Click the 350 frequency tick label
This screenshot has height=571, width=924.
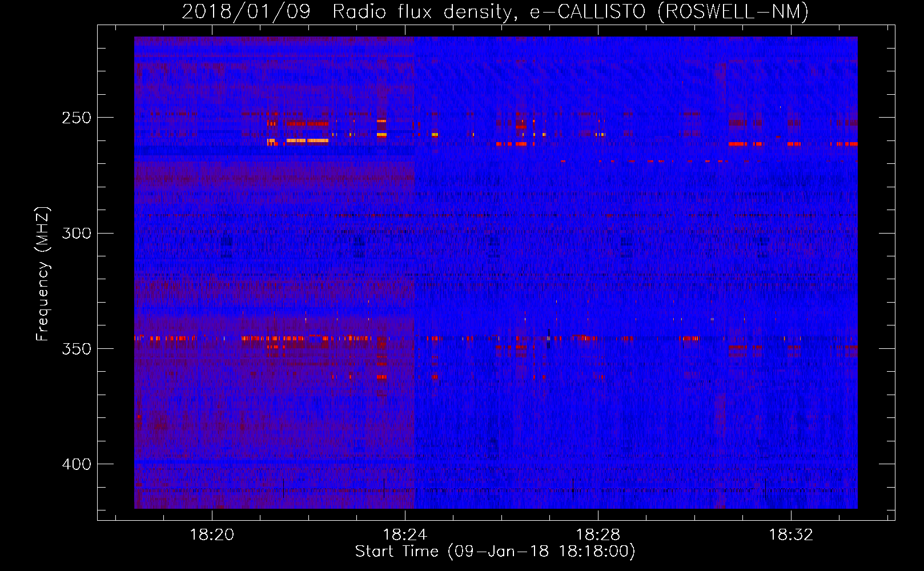pyautogui.click(x=77, y=349)
